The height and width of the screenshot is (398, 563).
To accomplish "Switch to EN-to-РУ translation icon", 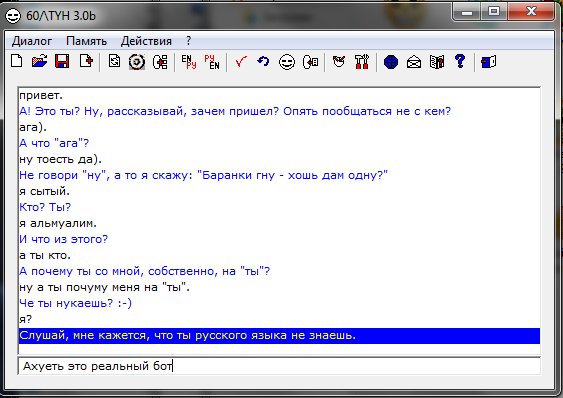I will 189,62.
